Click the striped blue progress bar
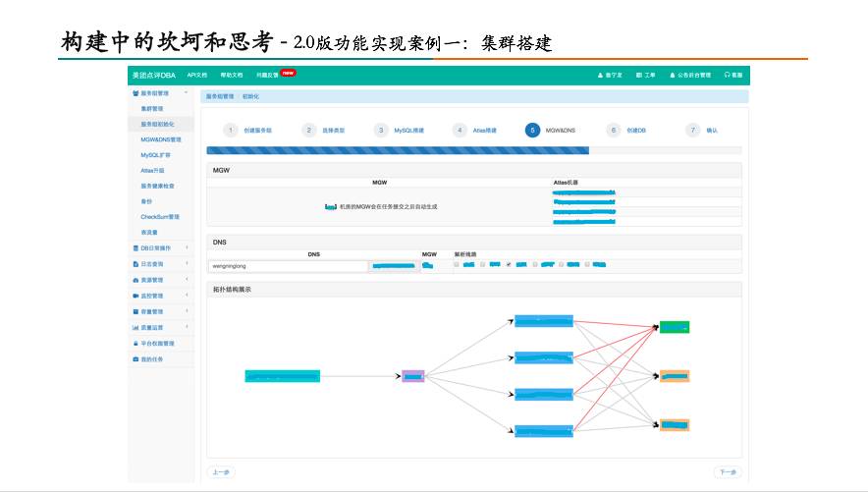 pyautogui.click(x=398, y=150)
